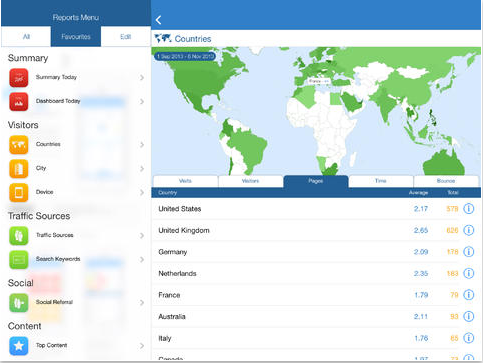Screen dimensions: 483x363
Task: Select the Pages tab
Action: pos(316,181)
